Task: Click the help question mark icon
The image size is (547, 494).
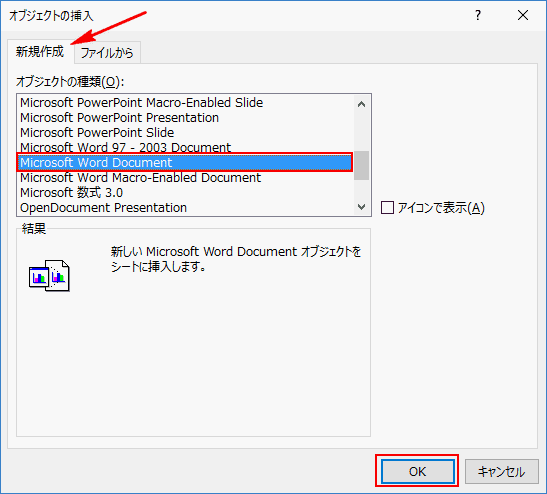Action: (x=478, y=15)
